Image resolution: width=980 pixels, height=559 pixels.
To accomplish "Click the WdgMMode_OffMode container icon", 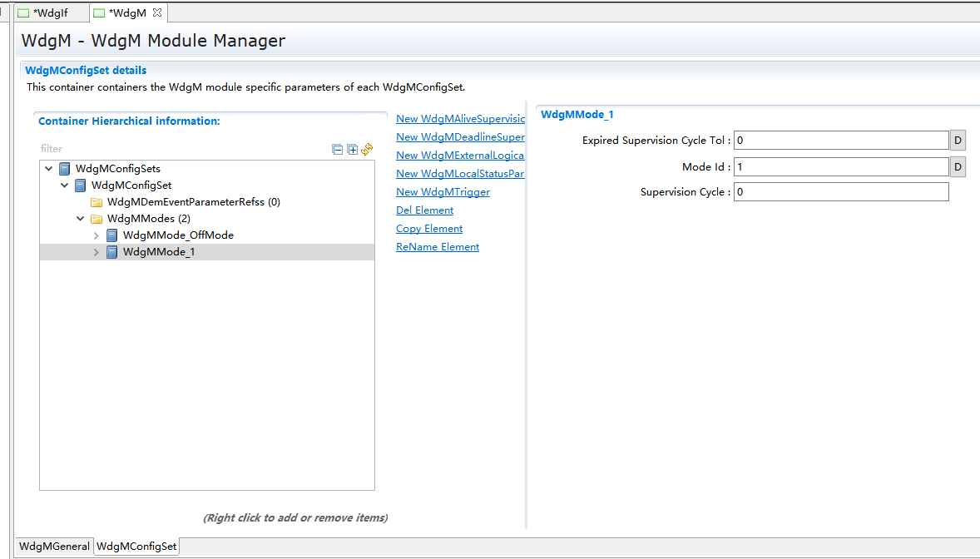I will 112,235.
